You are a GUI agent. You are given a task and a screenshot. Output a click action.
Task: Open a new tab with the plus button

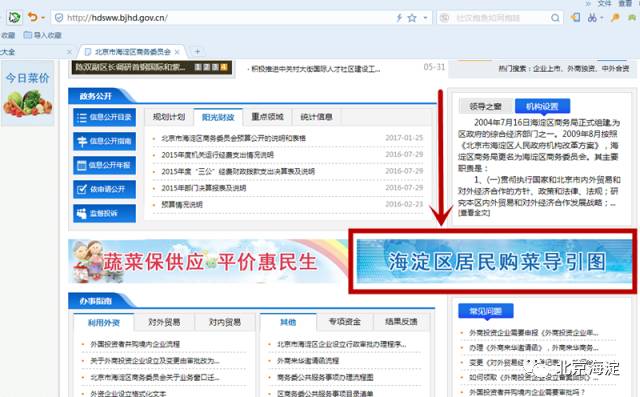pos(198,51)
